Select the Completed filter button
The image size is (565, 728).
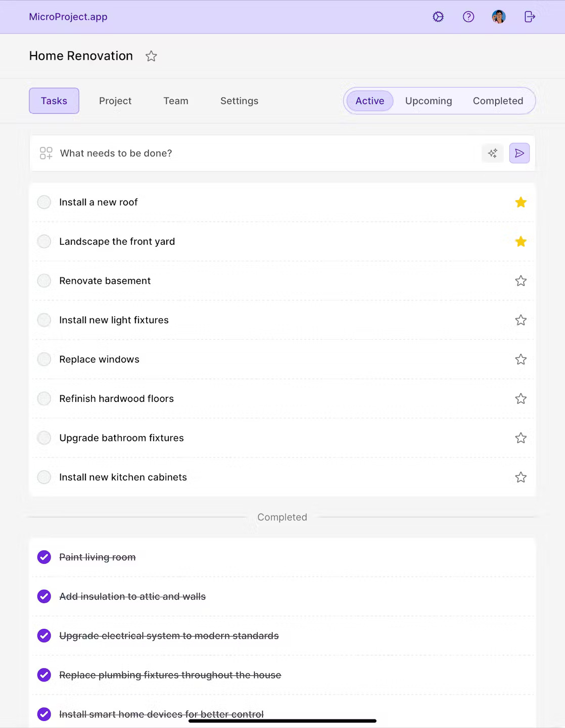point(498,101)
